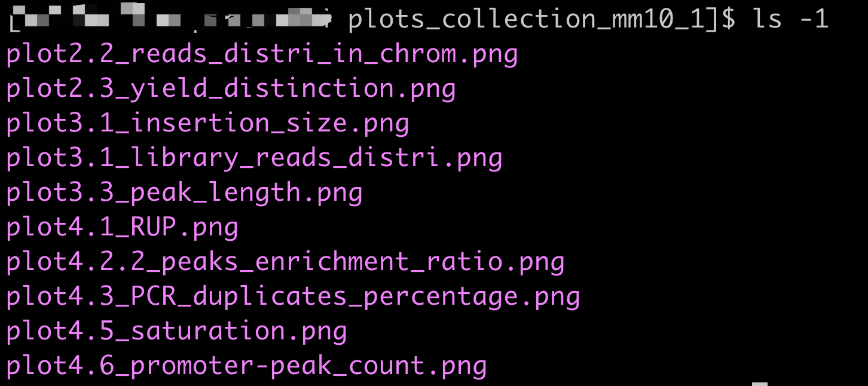This screenshot has height=386, width=868.
Task: Click plot4.5_saturation.png filename
Action: coord(176,330)
